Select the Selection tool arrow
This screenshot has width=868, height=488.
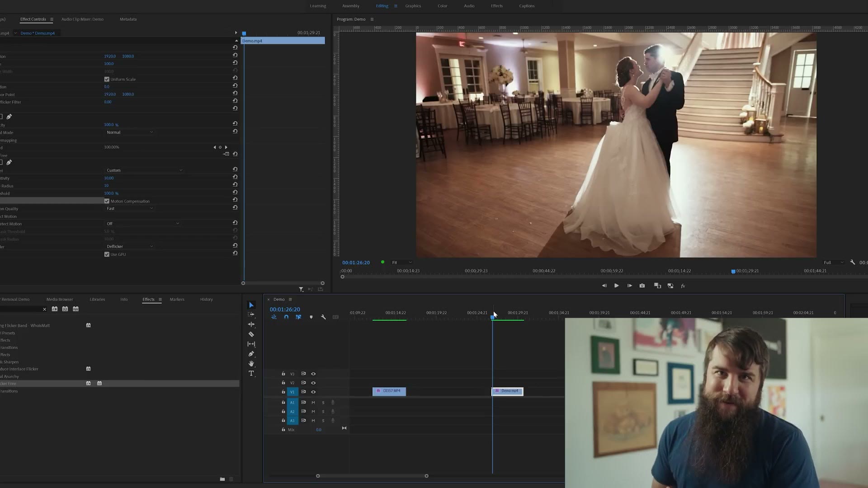[251, 305]
